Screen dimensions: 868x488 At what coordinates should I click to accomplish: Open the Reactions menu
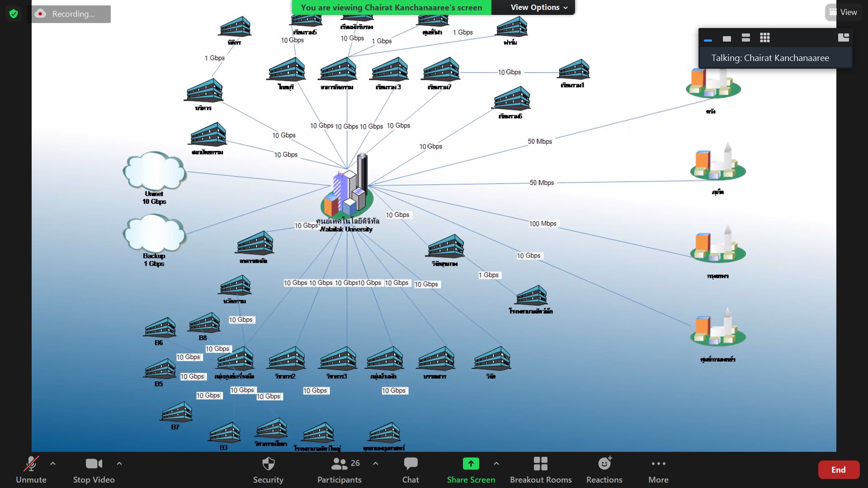click(x=604, y=470)
